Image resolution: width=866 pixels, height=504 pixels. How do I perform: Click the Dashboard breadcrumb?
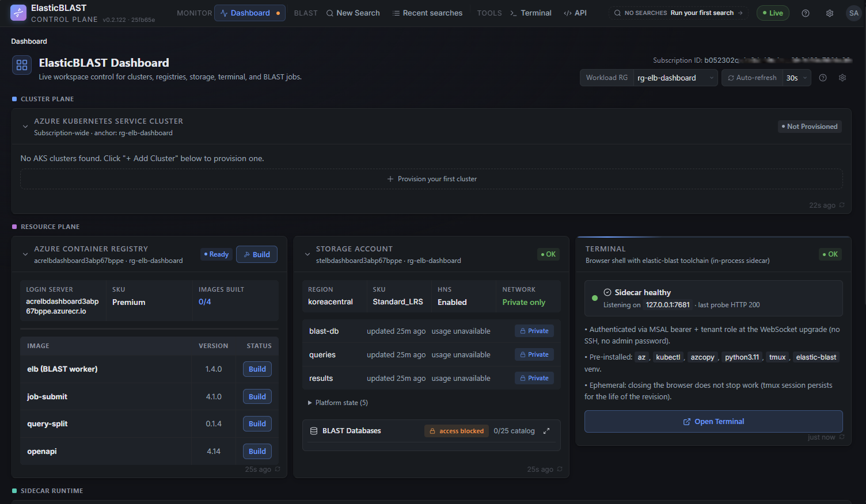point(29,41)
